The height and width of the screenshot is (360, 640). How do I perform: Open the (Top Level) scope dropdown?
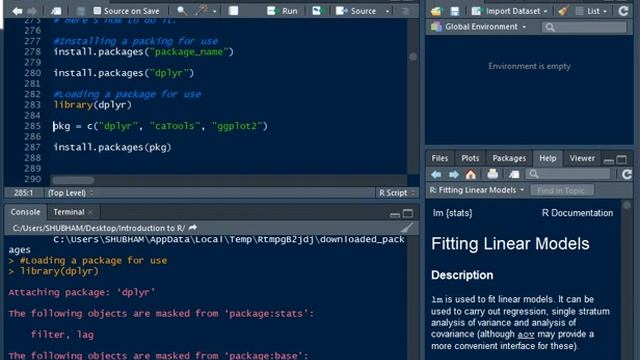coord(70,193)
